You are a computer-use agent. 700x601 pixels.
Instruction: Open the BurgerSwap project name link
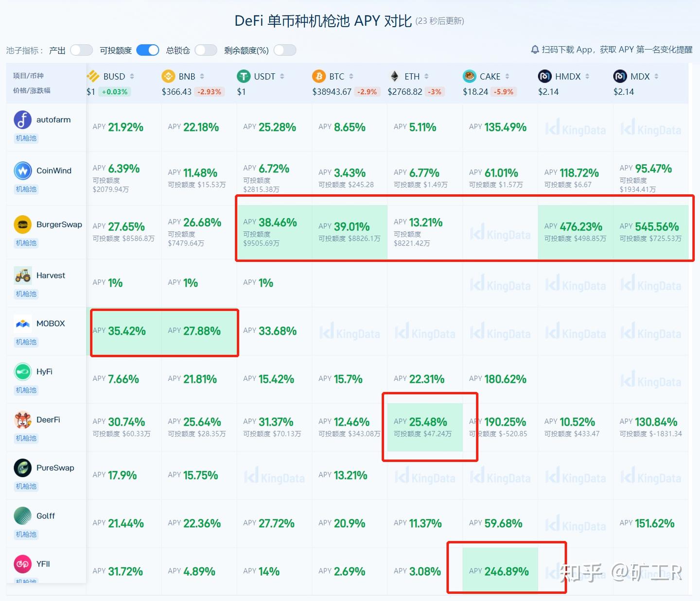click(x=59, y=224)
